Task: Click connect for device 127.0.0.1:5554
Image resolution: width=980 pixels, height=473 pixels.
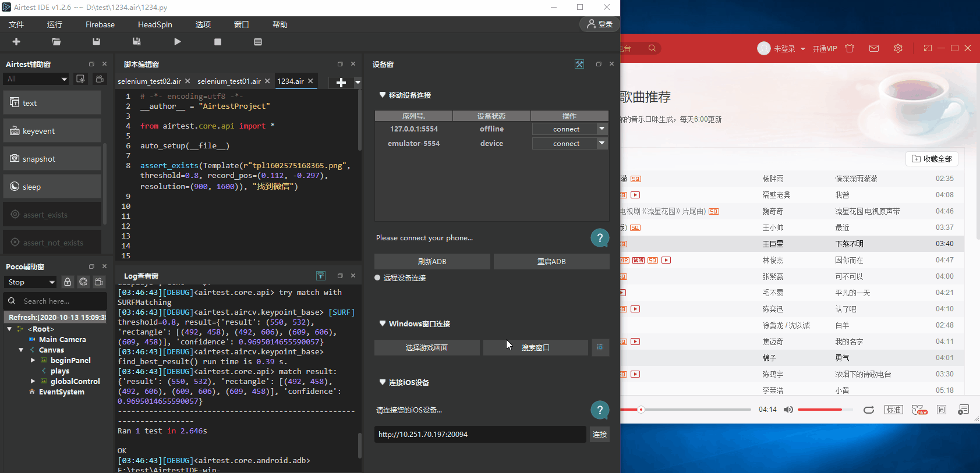Action: point(565,129)
